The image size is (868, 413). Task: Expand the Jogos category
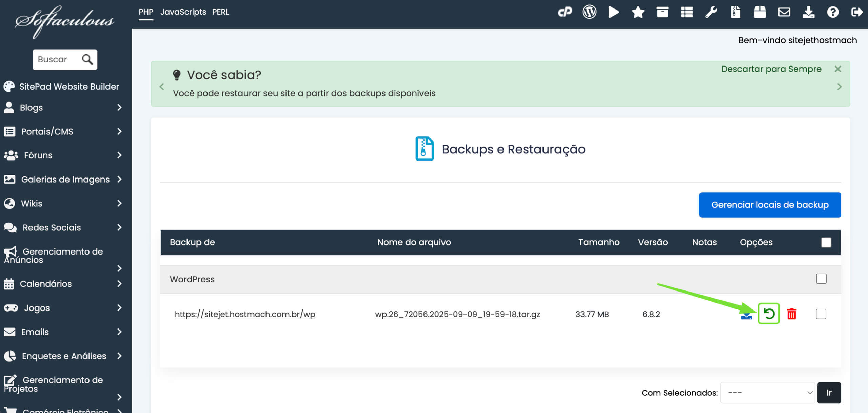coord(119,308)
